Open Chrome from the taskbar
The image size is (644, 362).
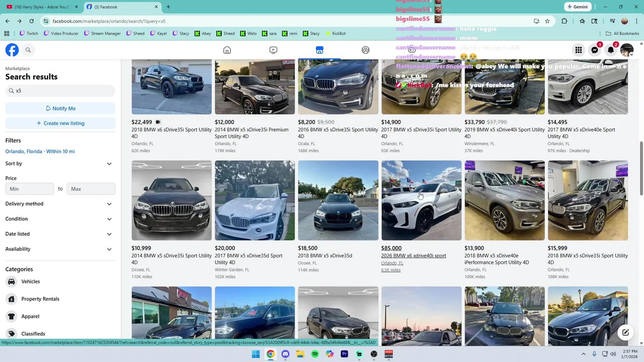tap(271, 354)
